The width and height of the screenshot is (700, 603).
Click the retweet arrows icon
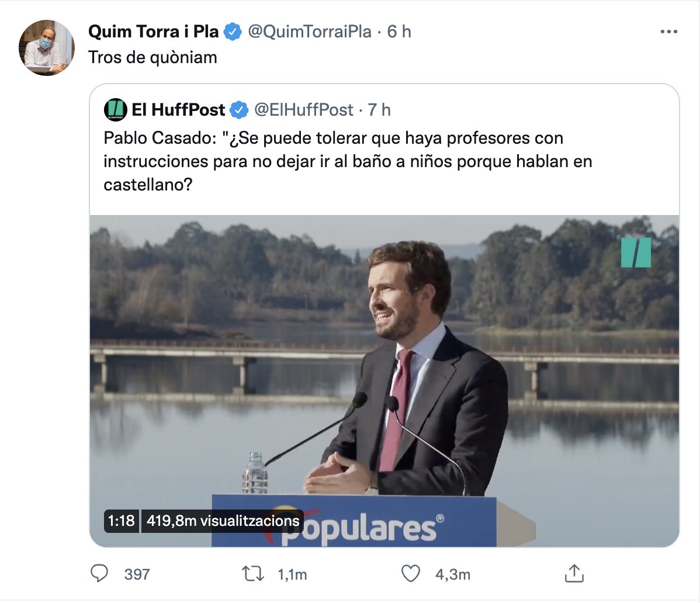[253, 573]
